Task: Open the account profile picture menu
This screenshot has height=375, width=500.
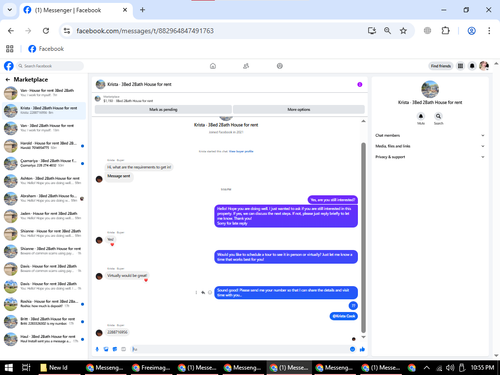Action: click(484, 66)
